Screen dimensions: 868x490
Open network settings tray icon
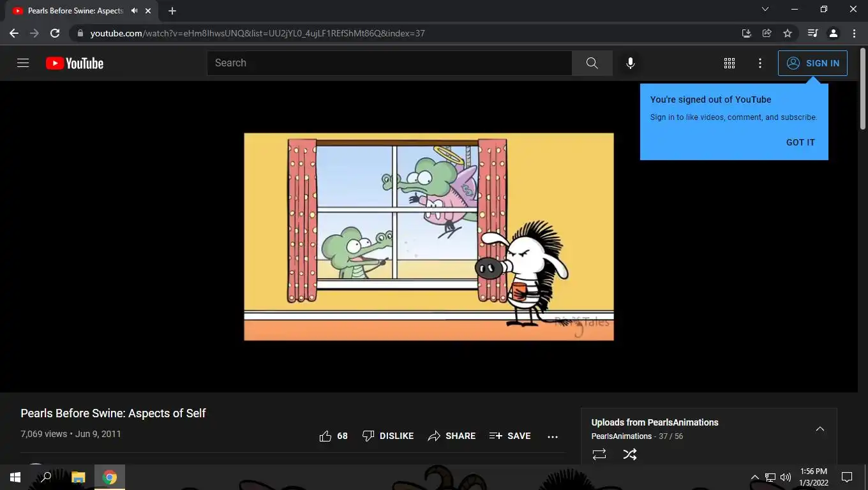(770, 477)
